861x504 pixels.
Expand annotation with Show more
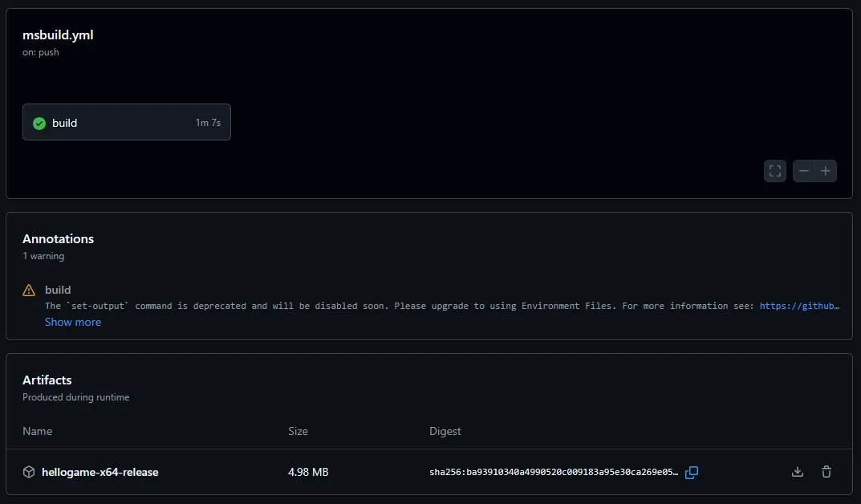pos(73,322)
